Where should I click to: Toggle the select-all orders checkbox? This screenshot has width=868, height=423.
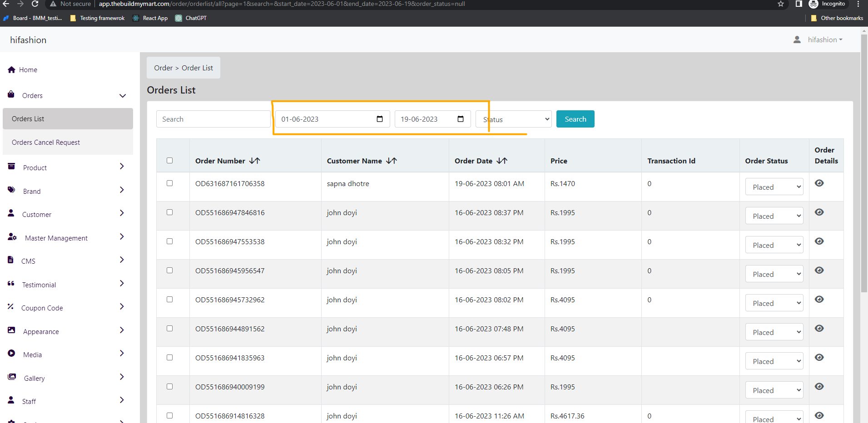point(170,161)
